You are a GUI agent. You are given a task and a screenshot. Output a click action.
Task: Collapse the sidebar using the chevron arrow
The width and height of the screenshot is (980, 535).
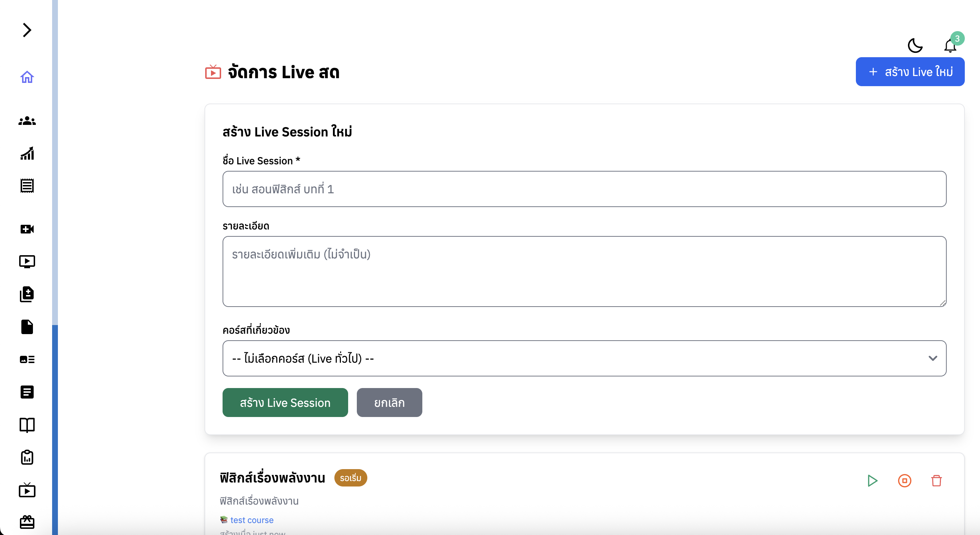pos(26,30)
